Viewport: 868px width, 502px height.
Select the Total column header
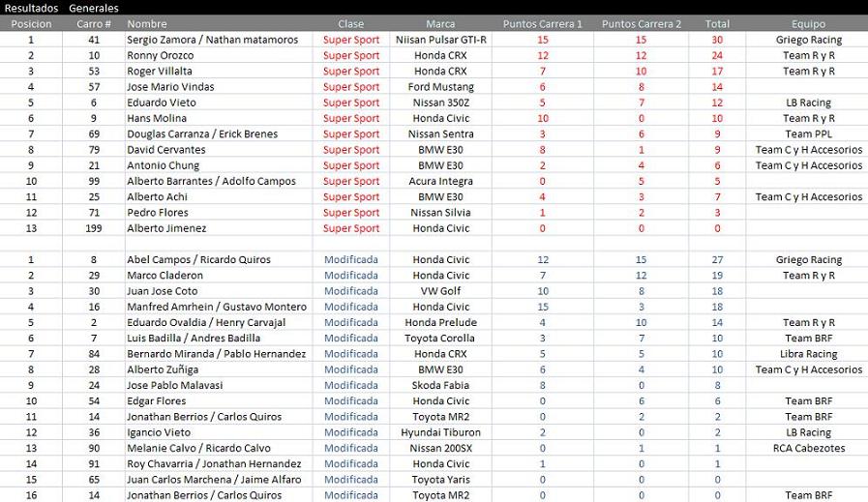[x=717, y=24]
